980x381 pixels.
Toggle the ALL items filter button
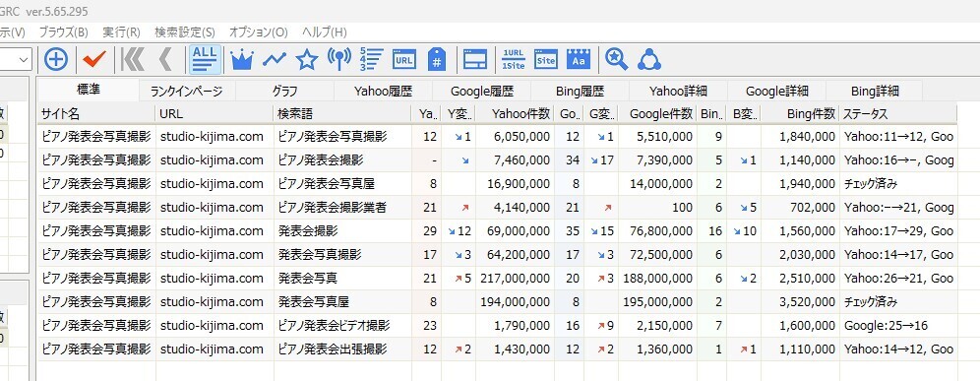[205, 60]
